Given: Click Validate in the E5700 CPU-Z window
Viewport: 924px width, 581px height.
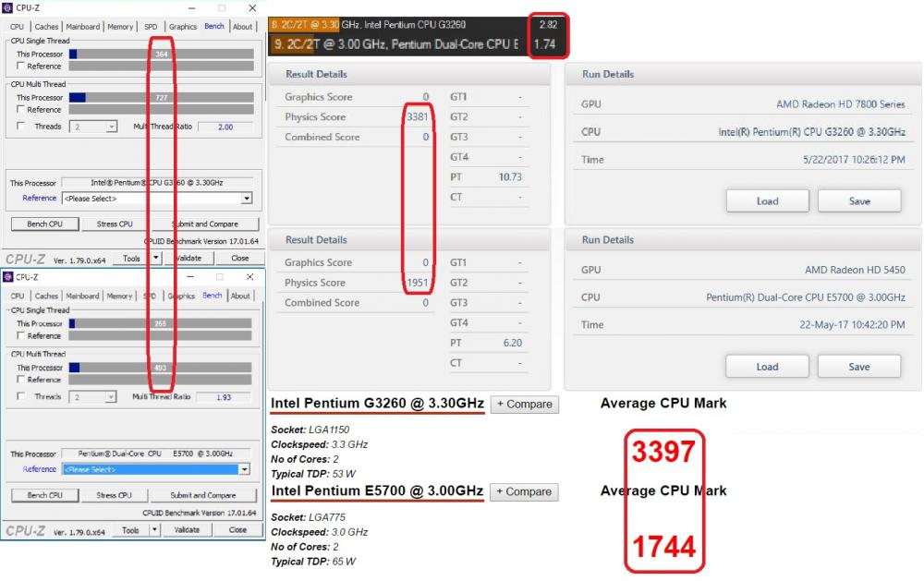Looking at the screenshot, I should click(187, 530).
